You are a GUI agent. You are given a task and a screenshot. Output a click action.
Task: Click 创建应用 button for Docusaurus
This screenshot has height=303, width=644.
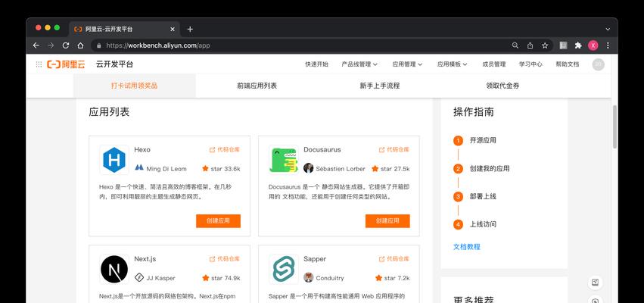(387, 220)
